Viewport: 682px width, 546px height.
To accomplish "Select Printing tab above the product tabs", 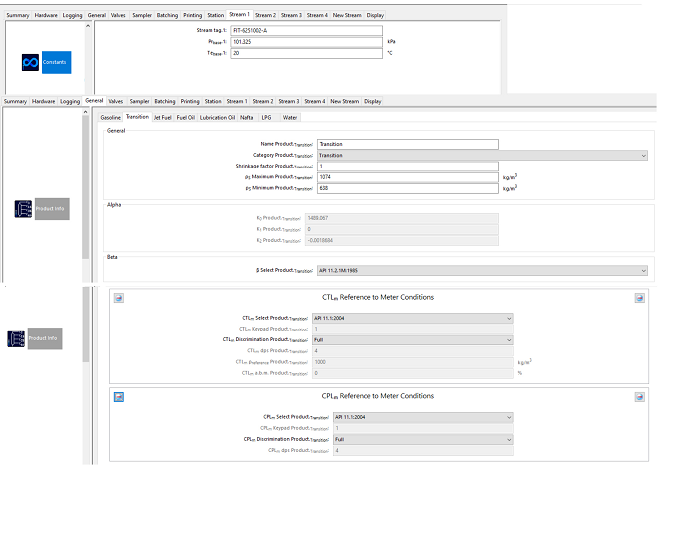I will pos(190,101).
